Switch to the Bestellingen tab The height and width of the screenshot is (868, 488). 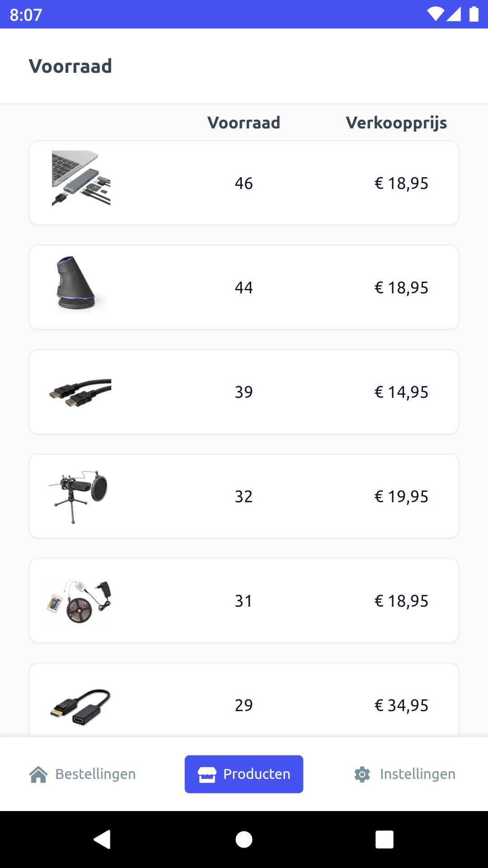click(82, 774)
